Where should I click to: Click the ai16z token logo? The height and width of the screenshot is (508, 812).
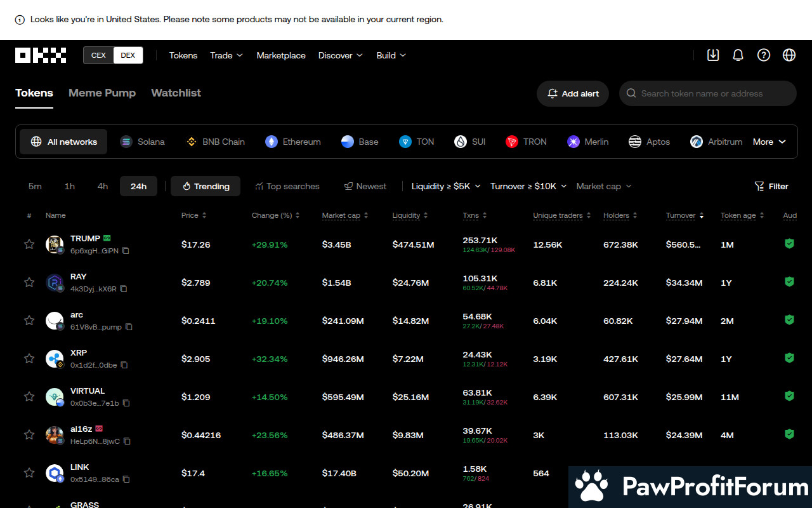click(x=55, y=435)
